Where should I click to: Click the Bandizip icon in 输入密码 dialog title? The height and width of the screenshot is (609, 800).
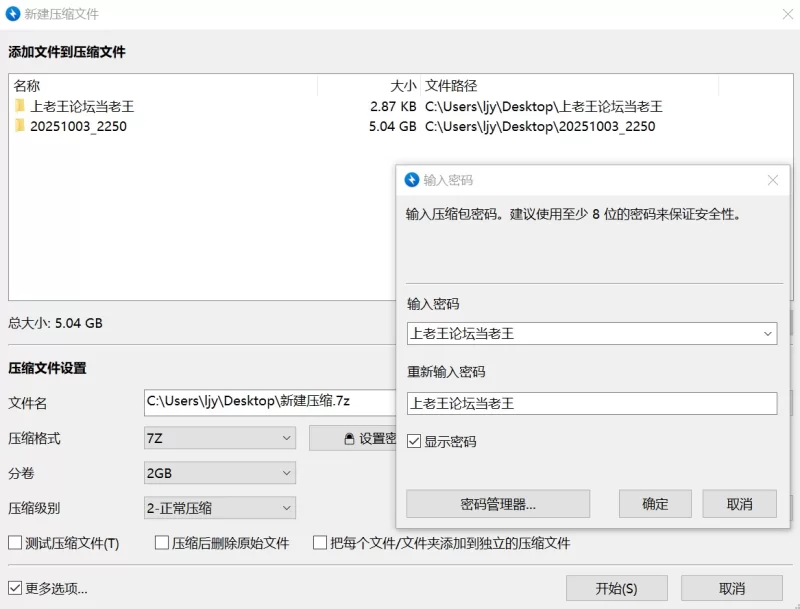click(411, 180)
